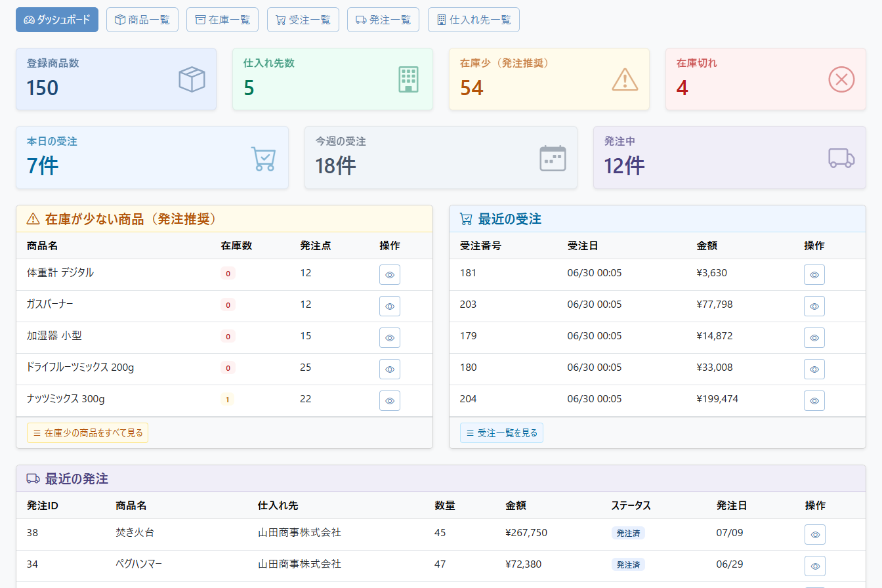Image resolution: width=882 pixels, height=588 pixels.
Task: Click the box icon in 登録商品数 card
Action: coord(192,79)
